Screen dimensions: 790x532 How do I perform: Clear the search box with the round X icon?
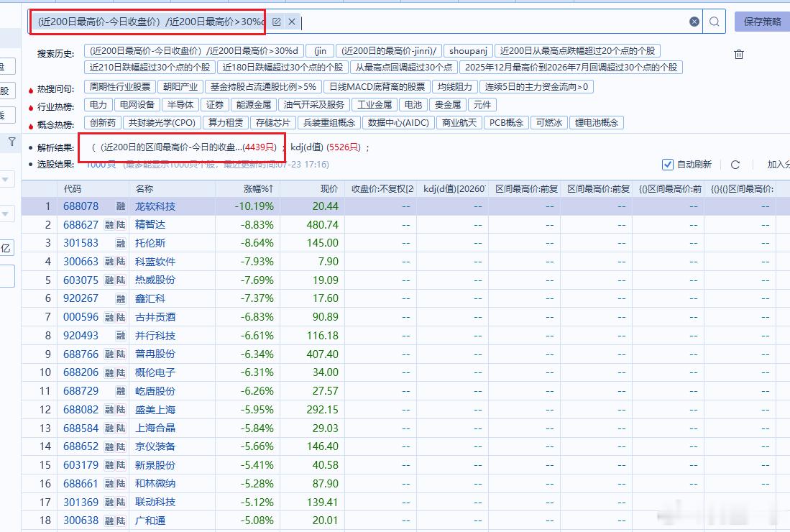694,22
